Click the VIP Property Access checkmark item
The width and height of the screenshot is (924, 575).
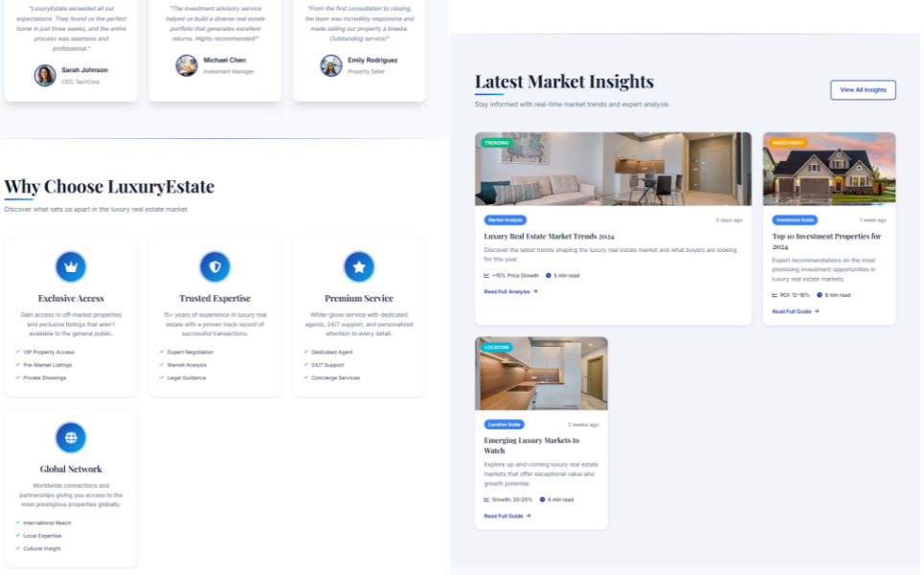click(49, 352)
